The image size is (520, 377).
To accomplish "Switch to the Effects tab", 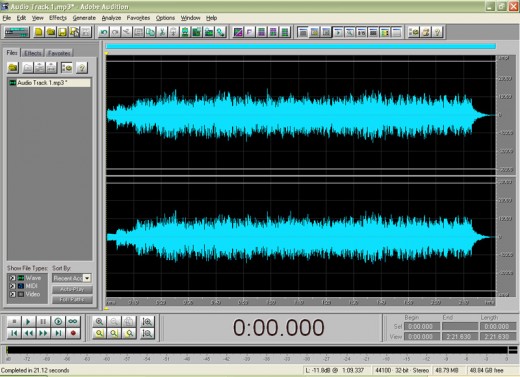I will 33,53.
